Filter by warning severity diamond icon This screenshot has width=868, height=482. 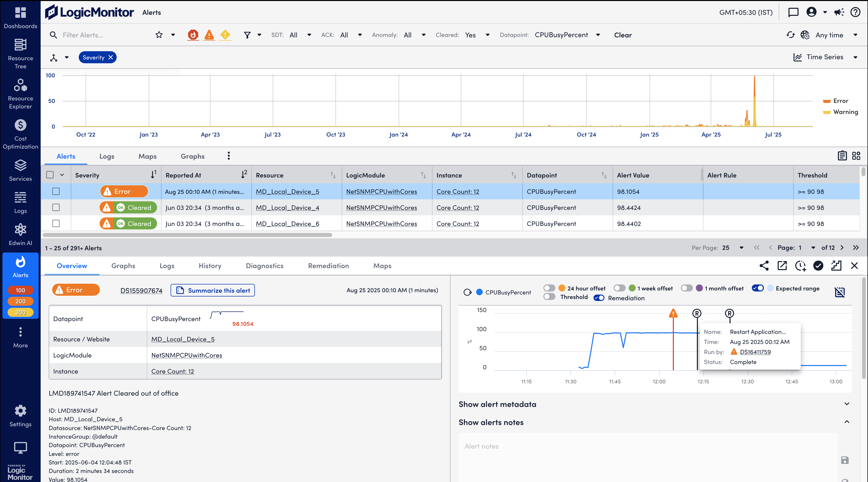(x=225, y=35)
